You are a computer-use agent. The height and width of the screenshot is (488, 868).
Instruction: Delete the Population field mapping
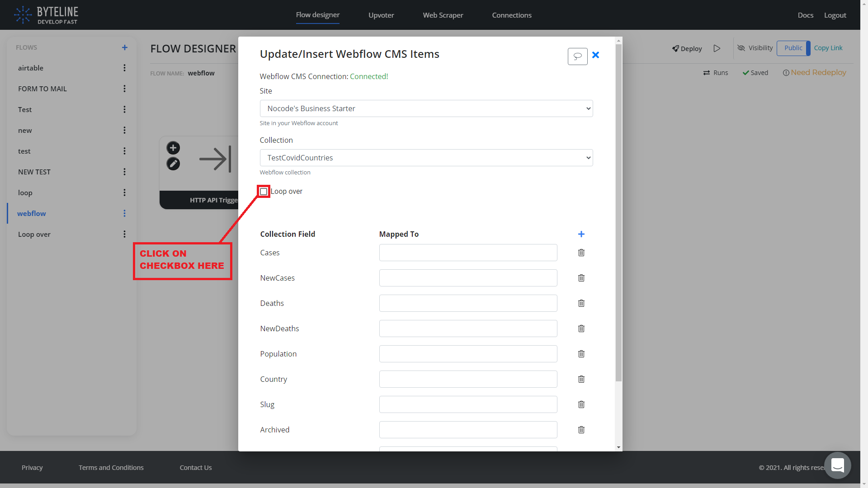click(581, 354)
